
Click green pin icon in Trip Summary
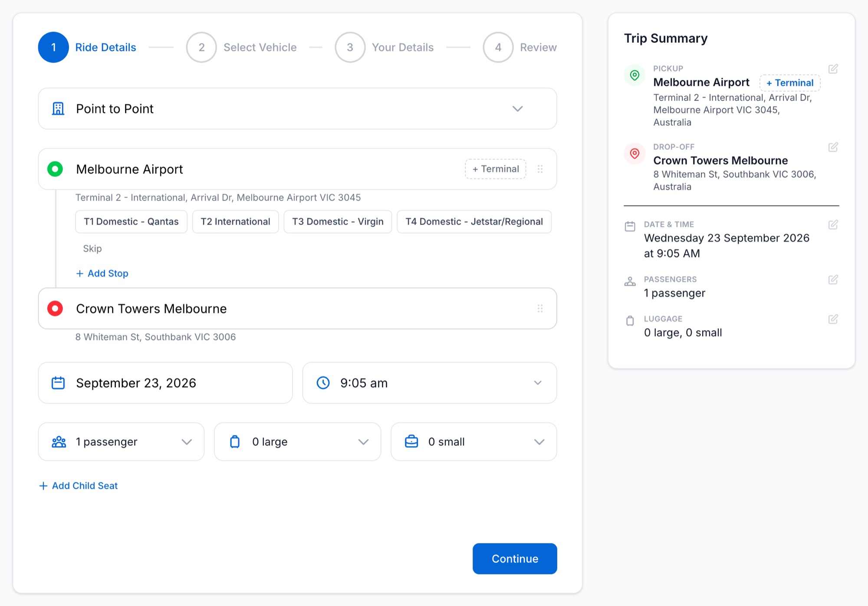tap(635, 75)
